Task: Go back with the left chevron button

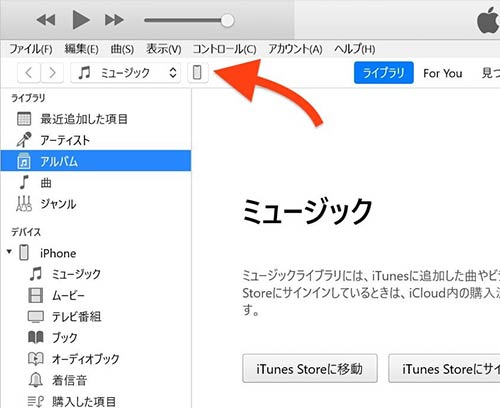Action: [x=29, y=72]
